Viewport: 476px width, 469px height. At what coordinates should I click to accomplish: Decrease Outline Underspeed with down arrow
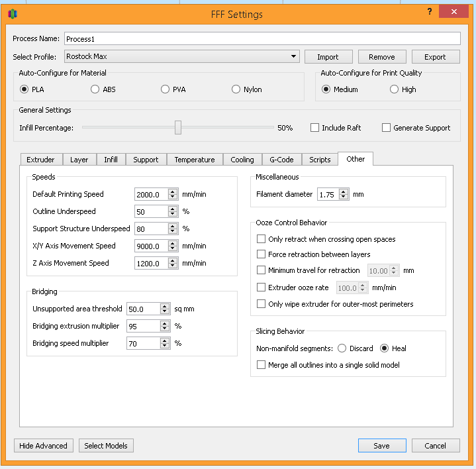point(173,214)
